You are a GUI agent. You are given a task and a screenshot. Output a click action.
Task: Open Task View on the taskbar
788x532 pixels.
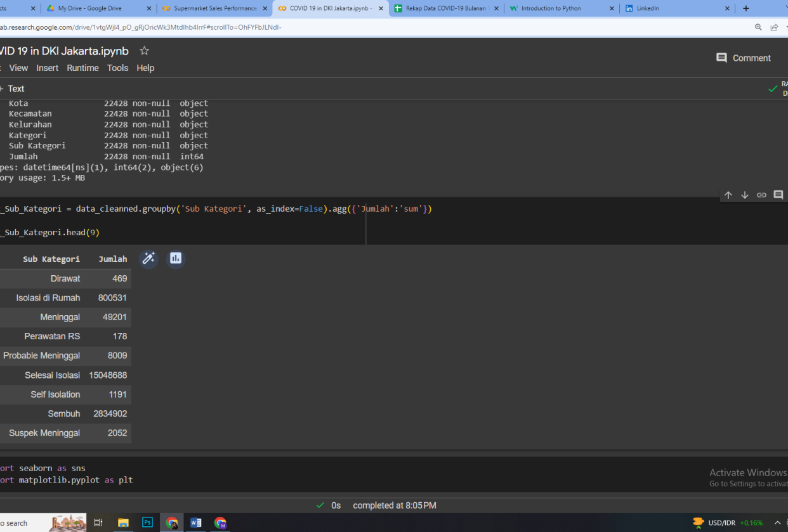click(98, 522)
